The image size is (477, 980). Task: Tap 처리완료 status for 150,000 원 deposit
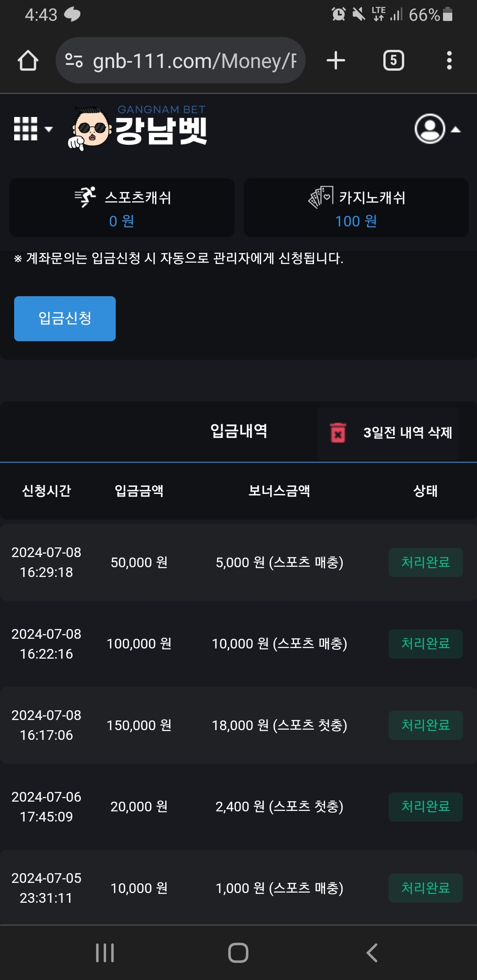425,725
